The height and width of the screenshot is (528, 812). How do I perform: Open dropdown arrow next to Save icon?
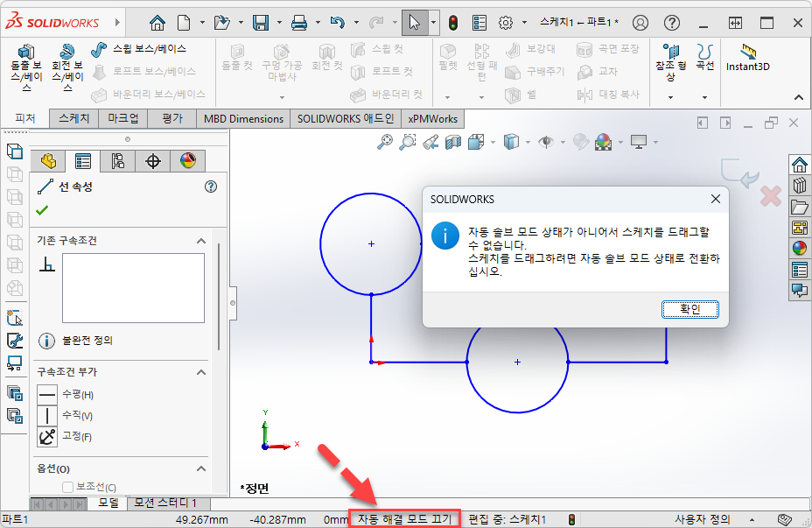pos(279,23)
